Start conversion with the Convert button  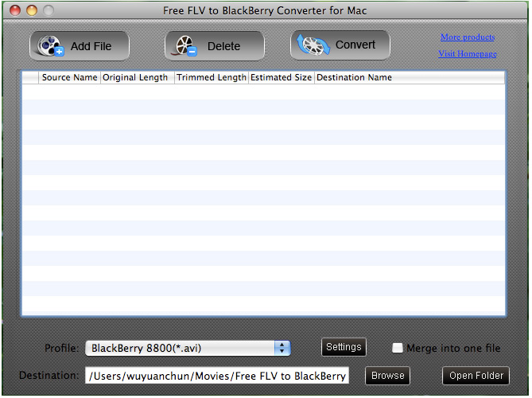point(340,45)
